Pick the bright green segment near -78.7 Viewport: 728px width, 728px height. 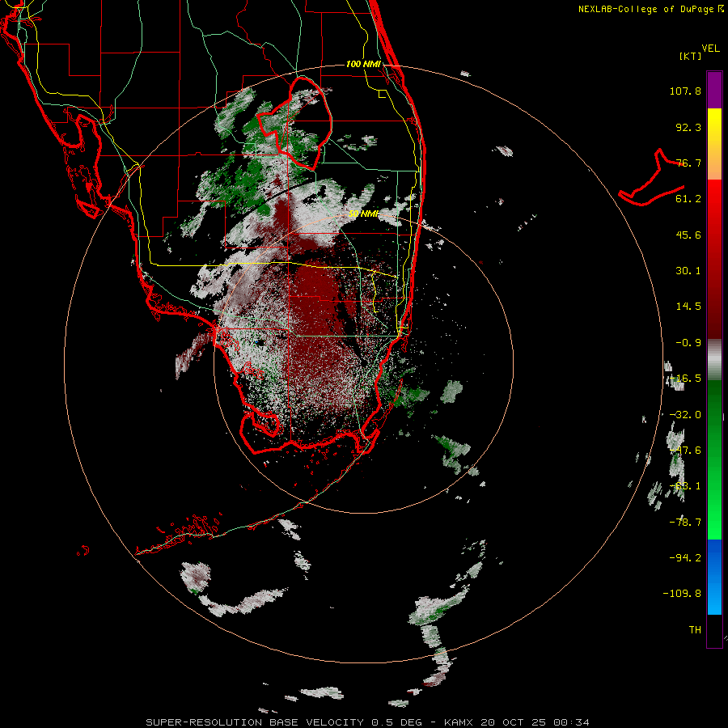(714, 520)
